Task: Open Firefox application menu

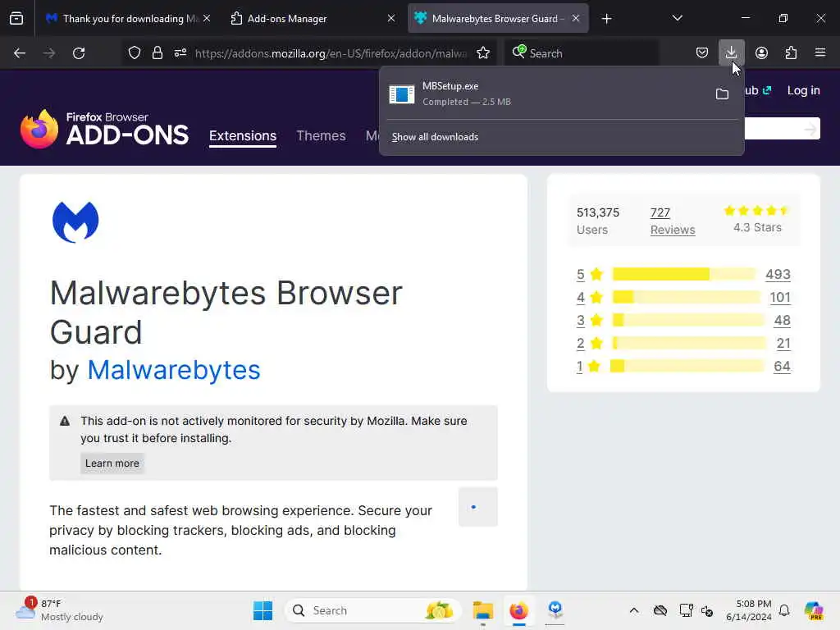Action: pos(820,53)
